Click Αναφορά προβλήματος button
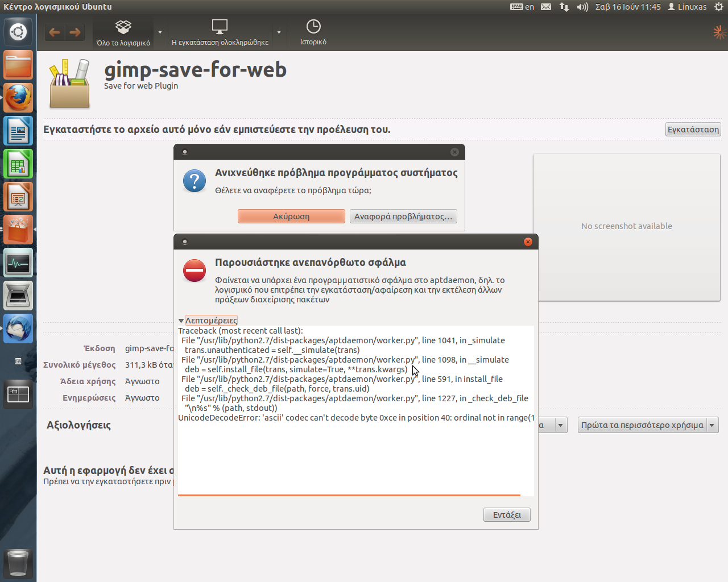728x582 pixels. click(403, 217)
